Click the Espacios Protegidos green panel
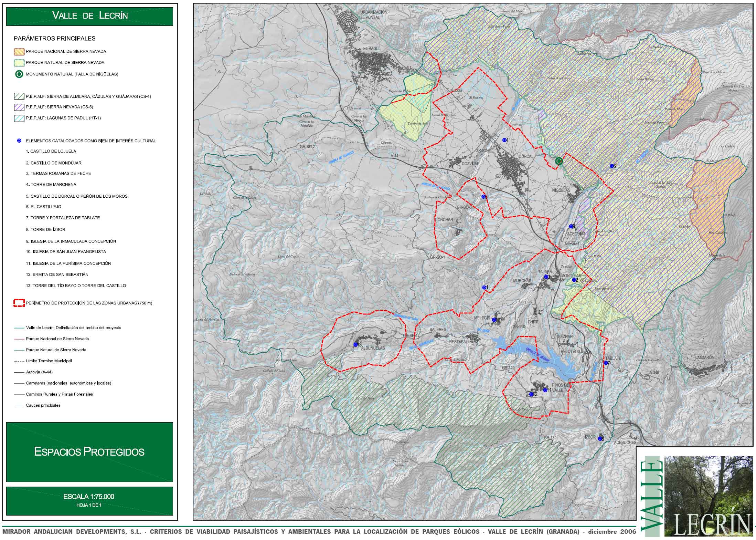This screenshot has width=756, height=540. click(x=89, y=452)
